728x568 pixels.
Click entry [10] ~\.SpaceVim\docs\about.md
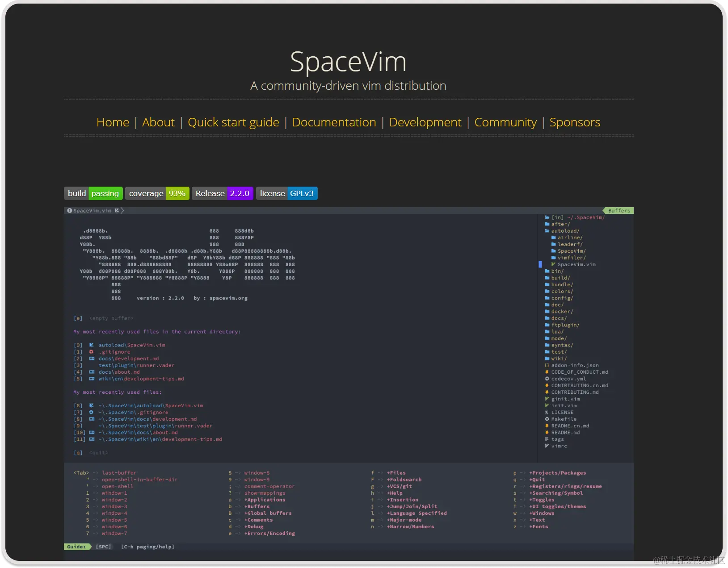point(126,433)
